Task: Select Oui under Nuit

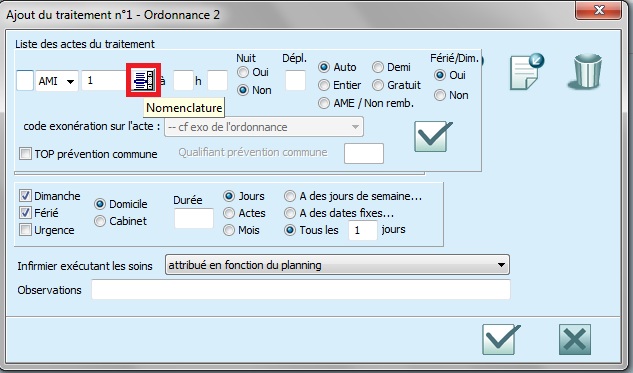Action: [x=243, y=72]
